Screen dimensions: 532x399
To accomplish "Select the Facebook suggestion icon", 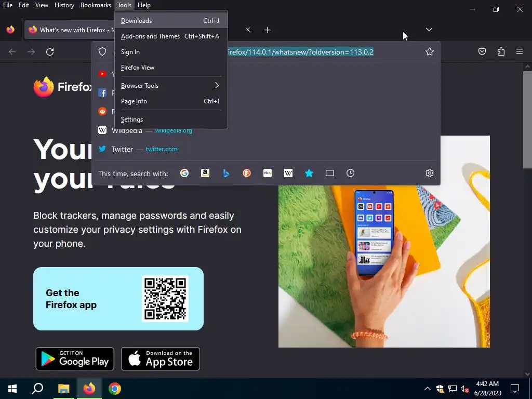I will point(102,92).
